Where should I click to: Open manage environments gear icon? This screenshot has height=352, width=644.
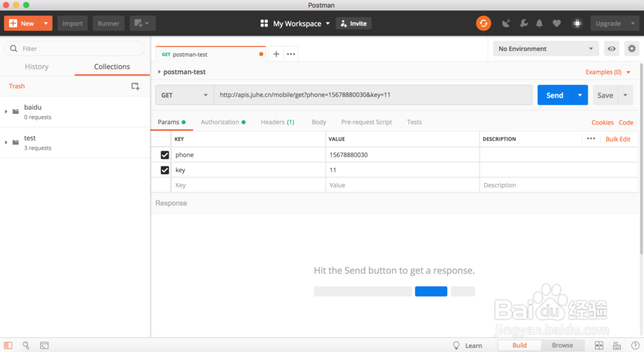pyautogui.click(x=632, y=48)
